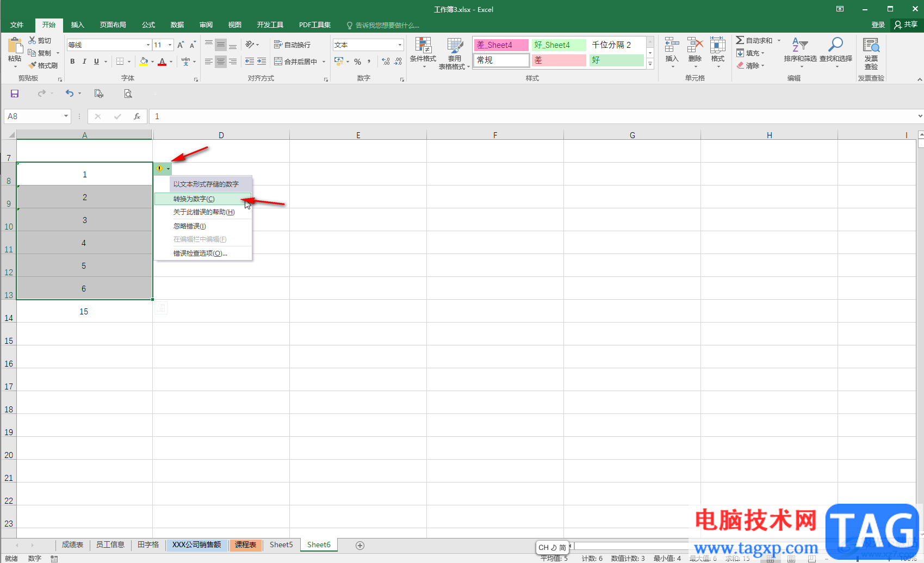Toggle middle vertical alignment

[220, 45]
